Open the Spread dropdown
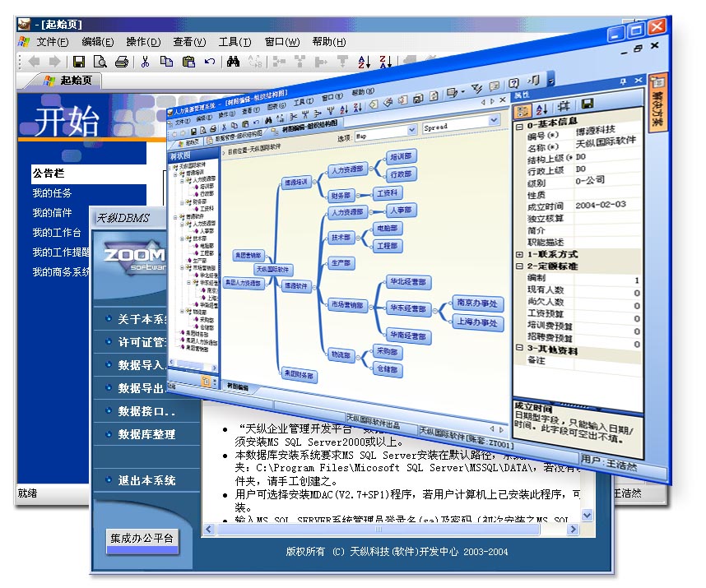 click(494, 120)
